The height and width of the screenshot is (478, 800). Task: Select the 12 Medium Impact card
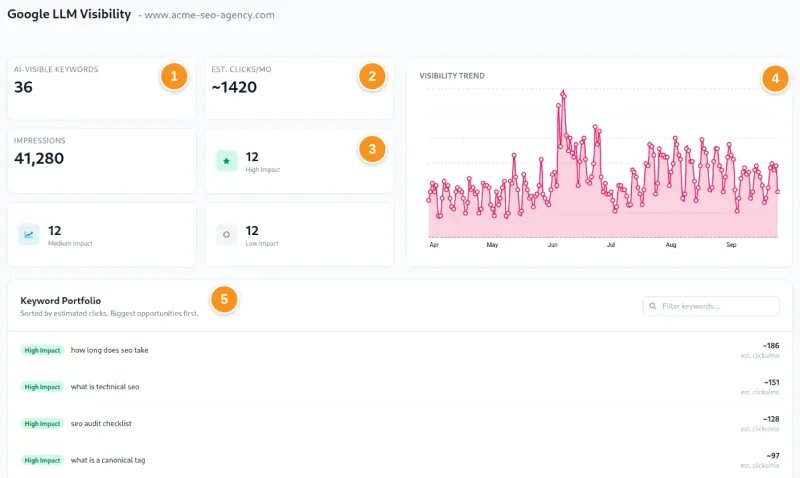[102, 235]
